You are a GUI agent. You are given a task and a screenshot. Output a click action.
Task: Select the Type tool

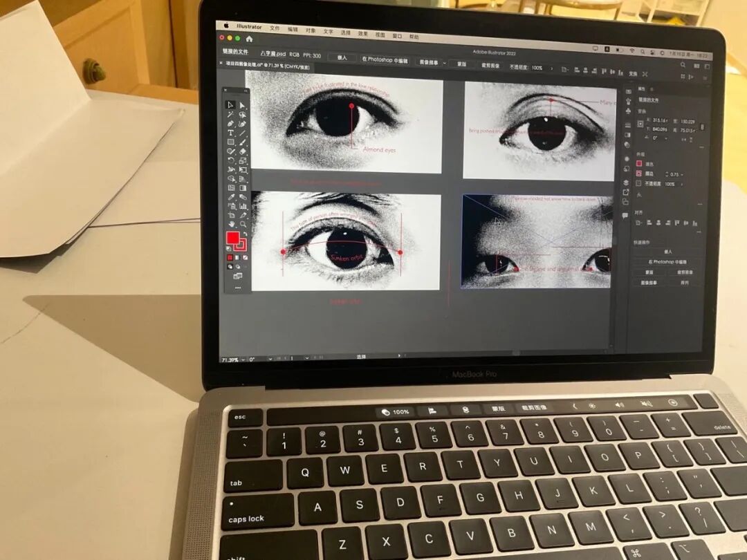tap(230, 133)
